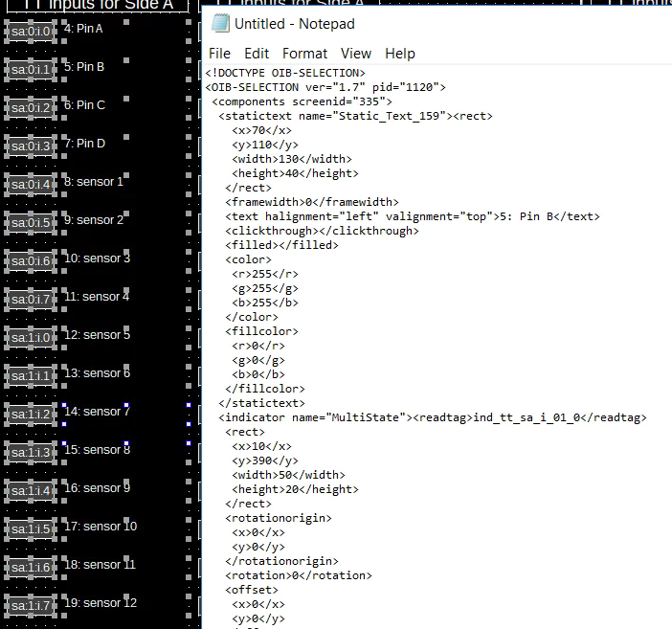Open the Format menu in Notepad
This screenshot has width=672, height=629.
point(304,54)
